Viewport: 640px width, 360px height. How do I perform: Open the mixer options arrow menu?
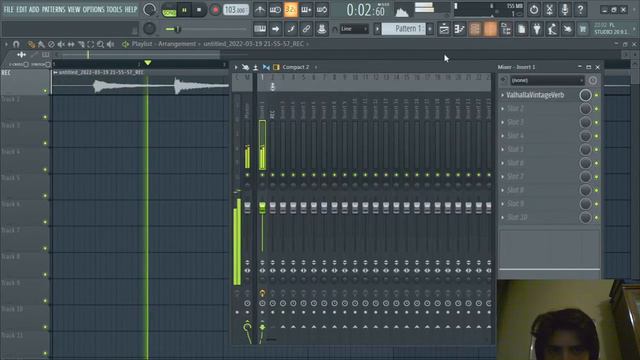236,67
